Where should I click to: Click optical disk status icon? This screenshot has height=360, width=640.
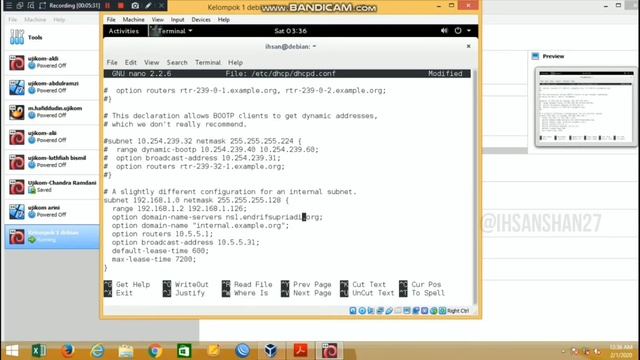tap(362, 311)
